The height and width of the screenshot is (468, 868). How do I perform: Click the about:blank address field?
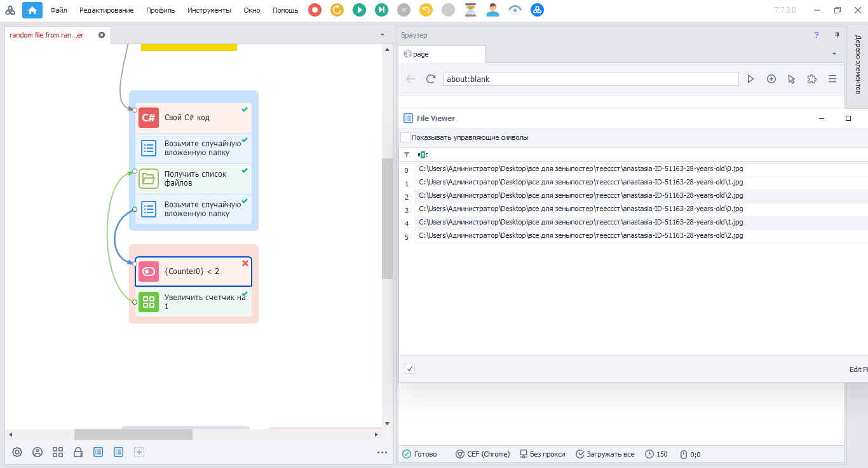[591, 79]
